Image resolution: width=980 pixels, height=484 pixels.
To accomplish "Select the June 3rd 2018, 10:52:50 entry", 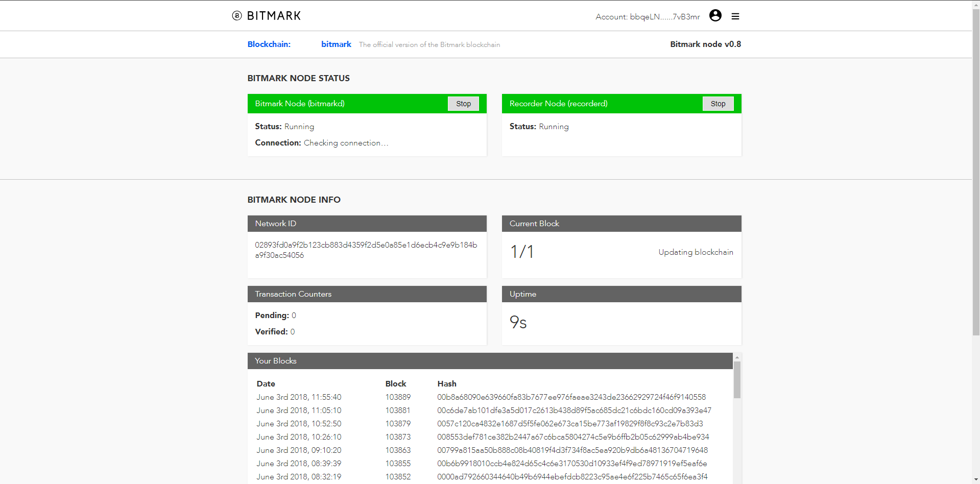I will click(299, 424).
